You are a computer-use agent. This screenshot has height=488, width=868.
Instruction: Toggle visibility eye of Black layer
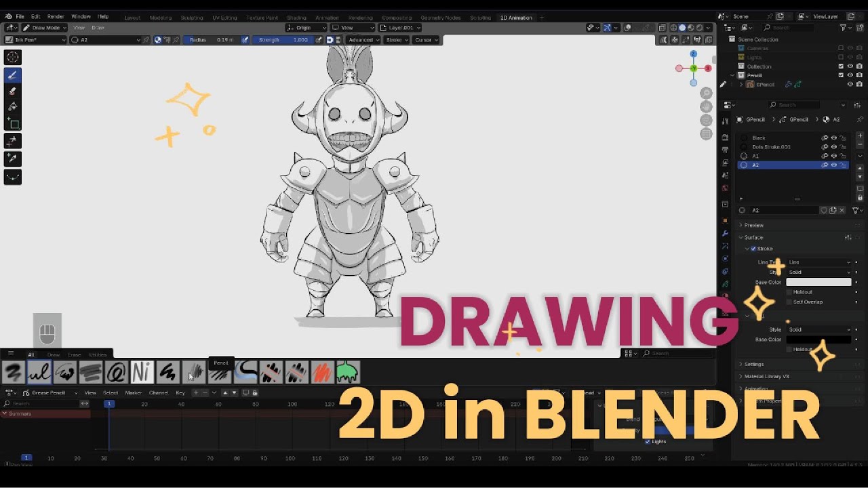[x=833, y=138]
